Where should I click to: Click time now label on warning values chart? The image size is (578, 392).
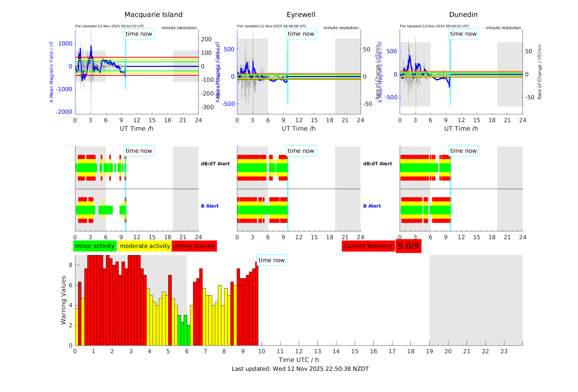pos(271,260)
